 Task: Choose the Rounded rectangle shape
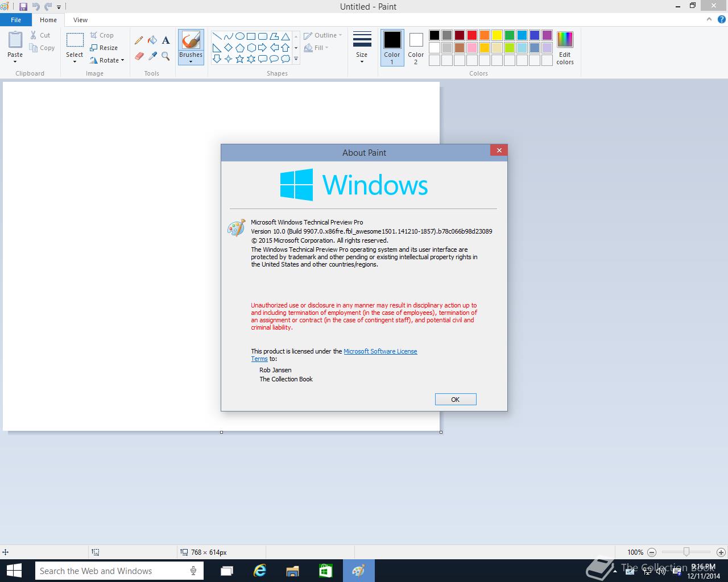tap(262, 36)
